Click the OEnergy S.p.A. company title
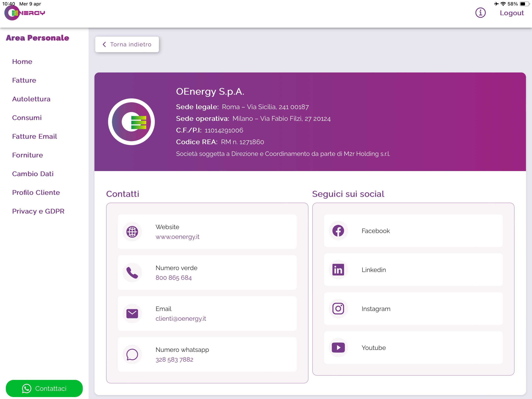532x399 pixels. point(210,91)
